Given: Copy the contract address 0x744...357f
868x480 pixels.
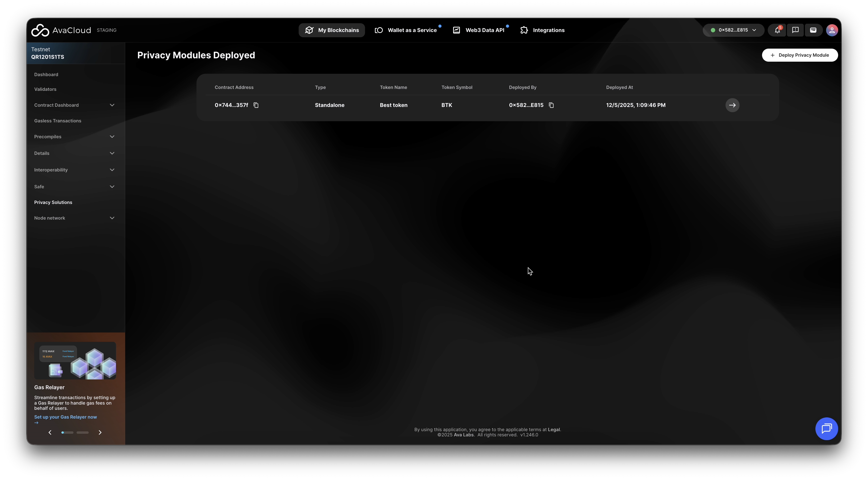Looking at the screenshot, I should [256, 105].
